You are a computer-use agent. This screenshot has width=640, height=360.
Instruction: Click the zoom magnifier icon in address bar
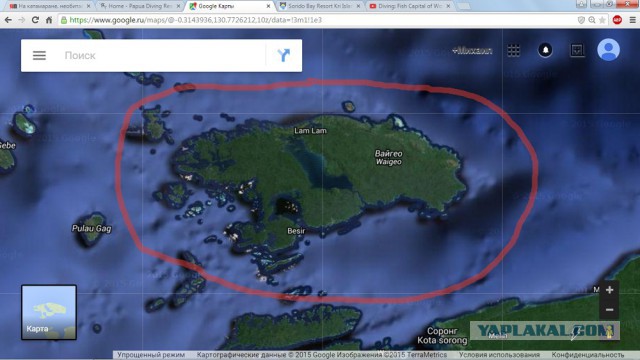pos(592,20)
